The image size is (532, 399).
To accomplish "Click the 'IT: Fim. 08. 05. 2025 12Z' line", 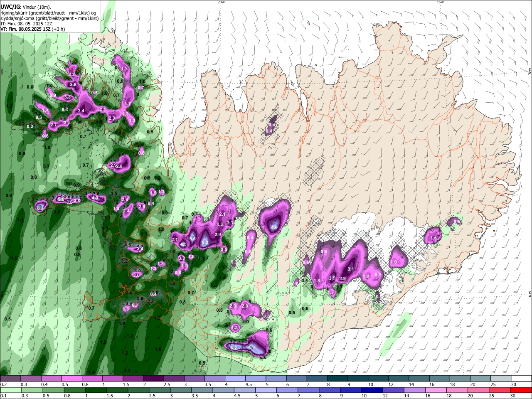I will click(x=26, y=24).
